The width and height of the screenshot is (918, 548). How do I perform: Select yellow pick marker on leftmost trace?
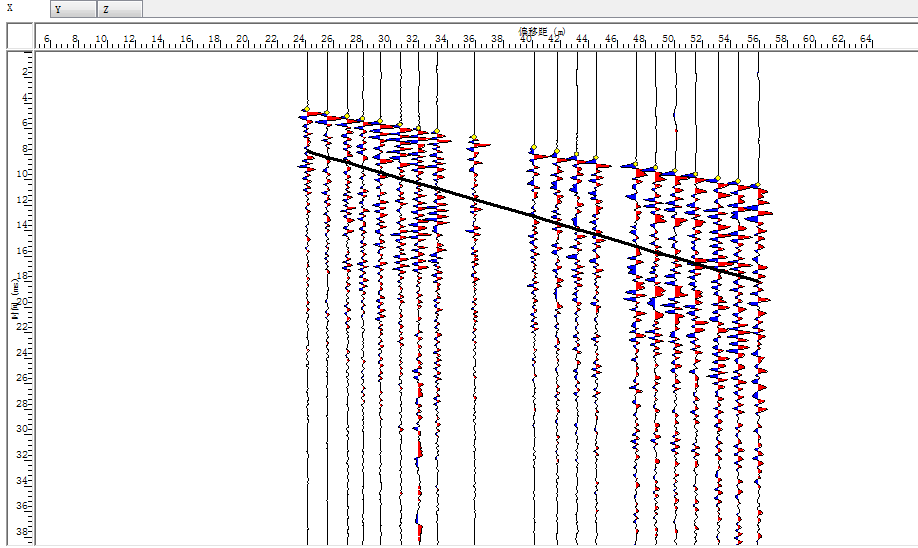[x=307, y=110]
